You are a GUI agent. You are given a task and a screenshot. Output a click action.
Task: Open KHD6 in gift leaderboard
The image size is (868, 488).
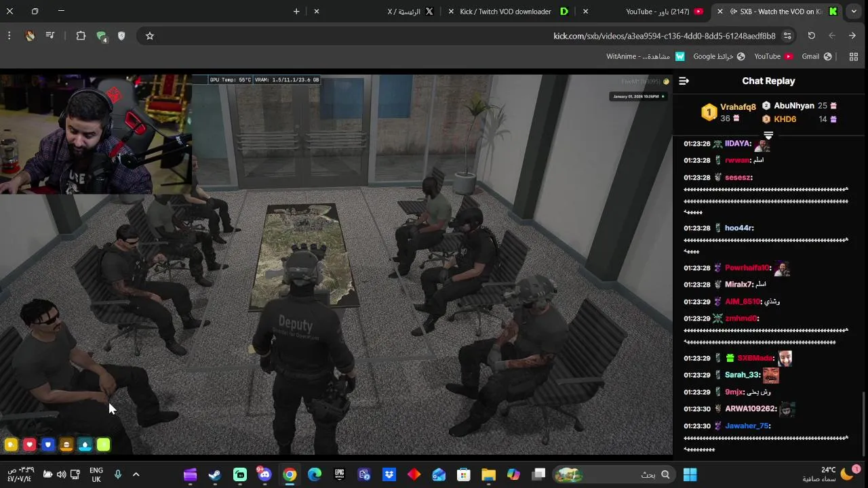(785, 119)
